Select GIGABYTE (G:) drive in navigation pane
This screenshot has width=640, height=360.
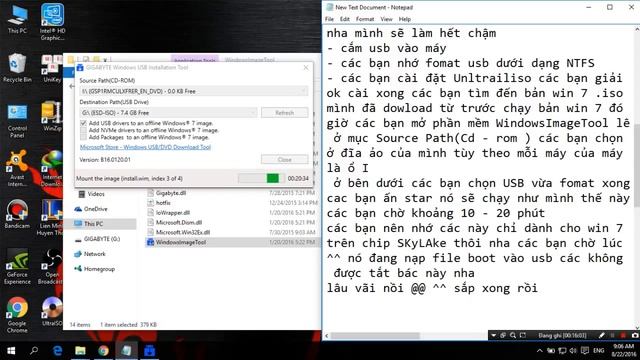pyautogui.click(x=97, y=239)
